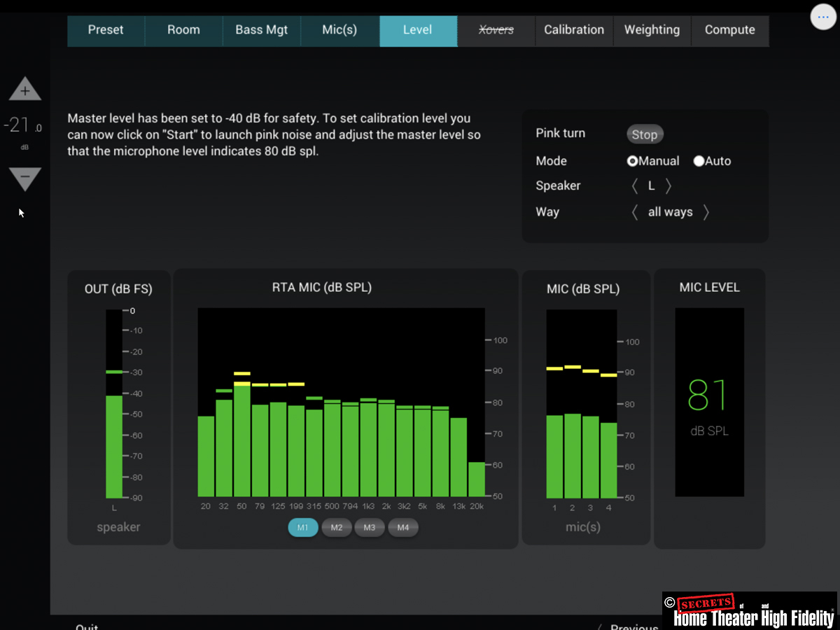Screen dimensions: 840x630
Task: Select next speaker with right chevron
Action: [x=668, y=186]
